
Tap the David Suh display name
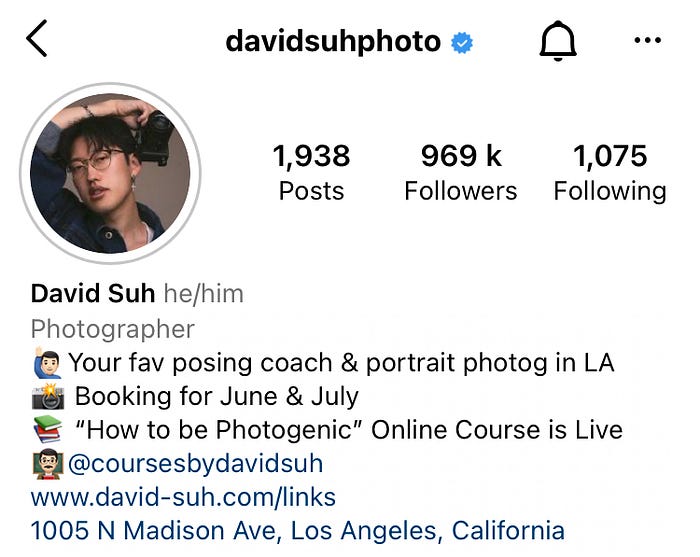click(x=93, y=294)
